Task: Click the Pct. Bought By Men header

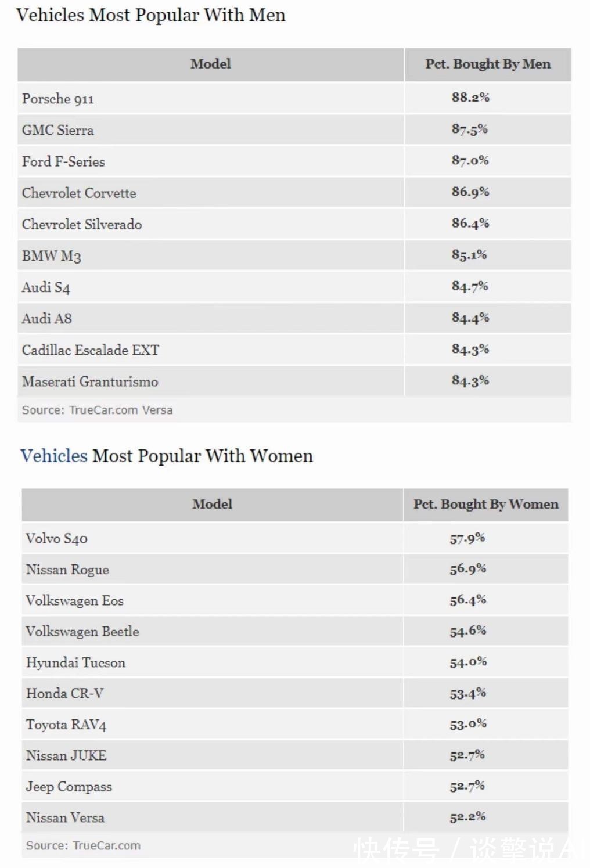Action: (488, 64)
